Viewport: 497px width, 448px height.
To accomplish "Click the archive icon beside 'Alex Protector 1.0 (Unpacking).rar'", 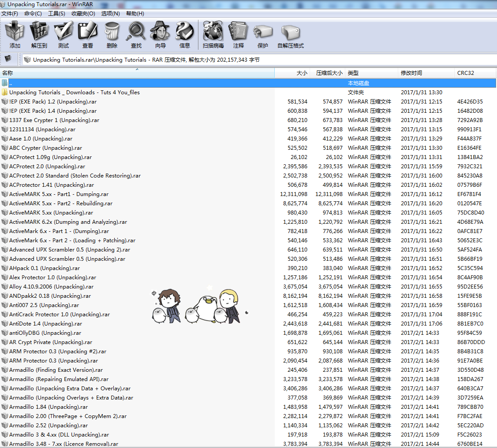I will coord(4,278).
